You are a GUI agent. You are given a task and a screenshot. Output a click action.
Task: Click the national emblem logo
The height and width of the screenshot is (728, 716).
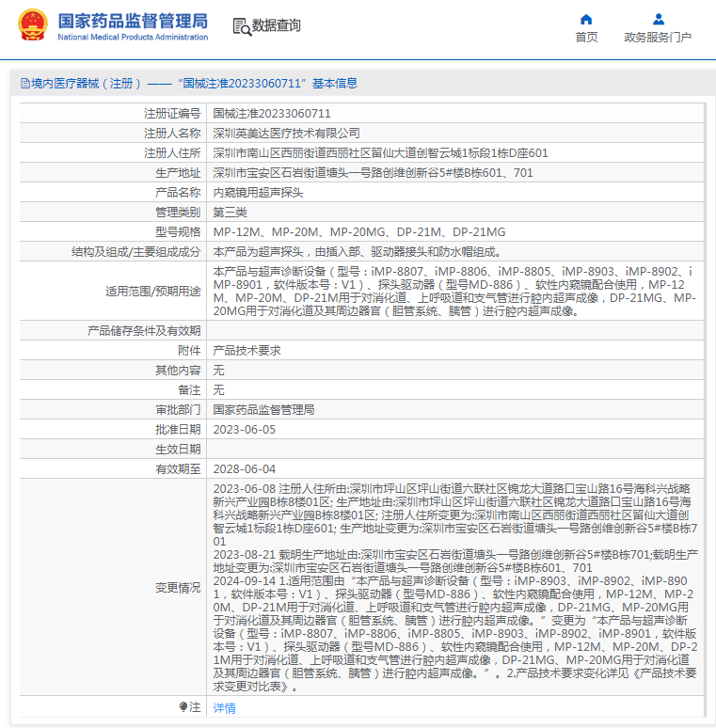[33, 25]
